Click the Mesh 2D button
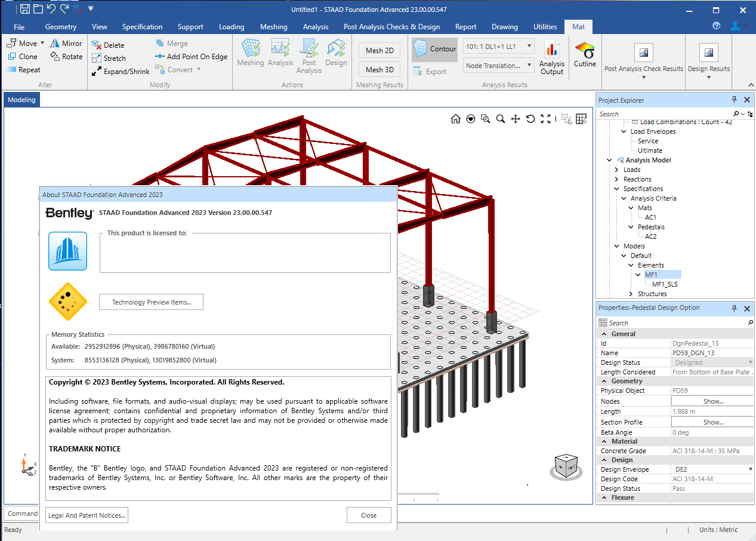 (379, 51)
